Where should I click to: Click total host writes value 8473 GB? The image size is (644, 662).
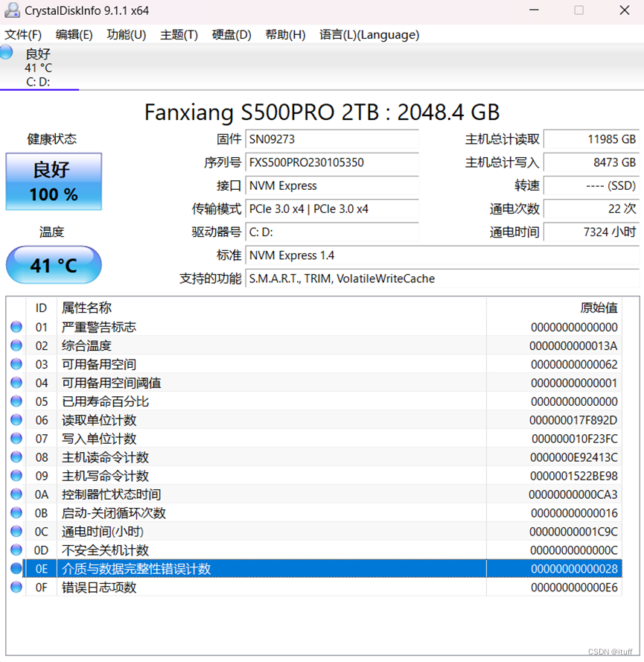[x=592, y=162]
